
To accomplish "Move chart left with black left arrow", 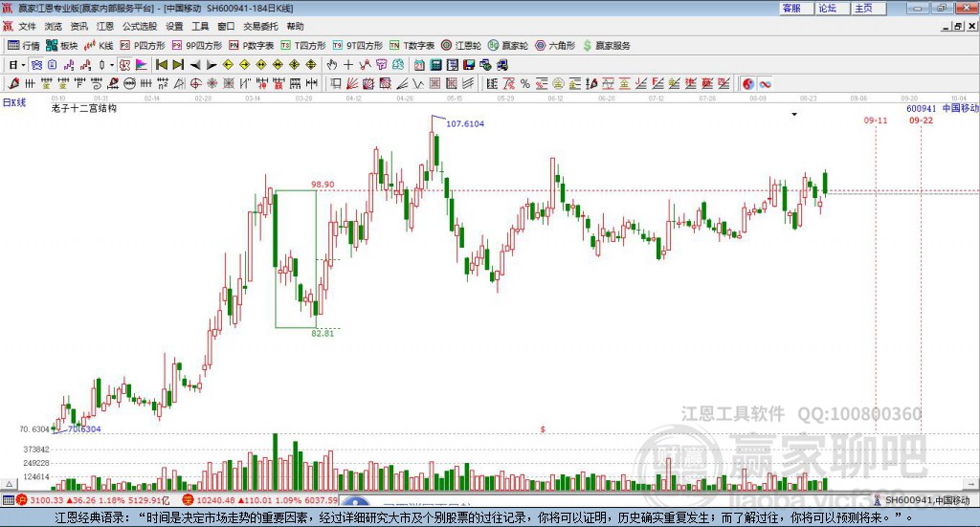I will (x=195, y=65).
